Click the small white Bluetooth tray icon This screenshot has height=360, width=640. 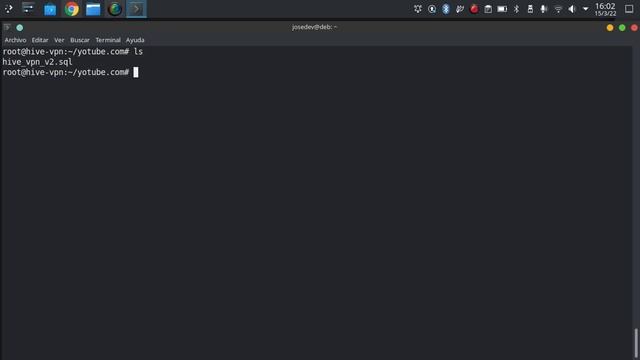pos(516,9)
